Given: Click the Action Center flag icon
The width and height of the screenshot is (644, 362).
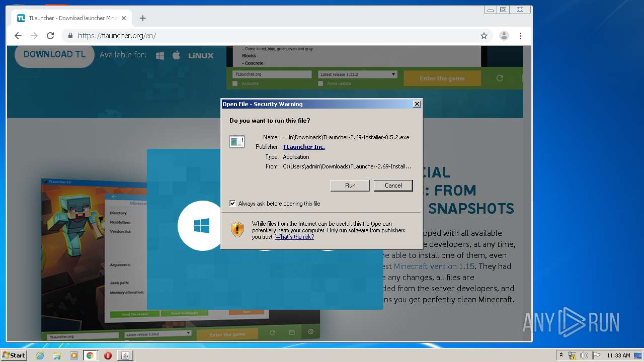Looking at the screenshot, I should 596,355.
